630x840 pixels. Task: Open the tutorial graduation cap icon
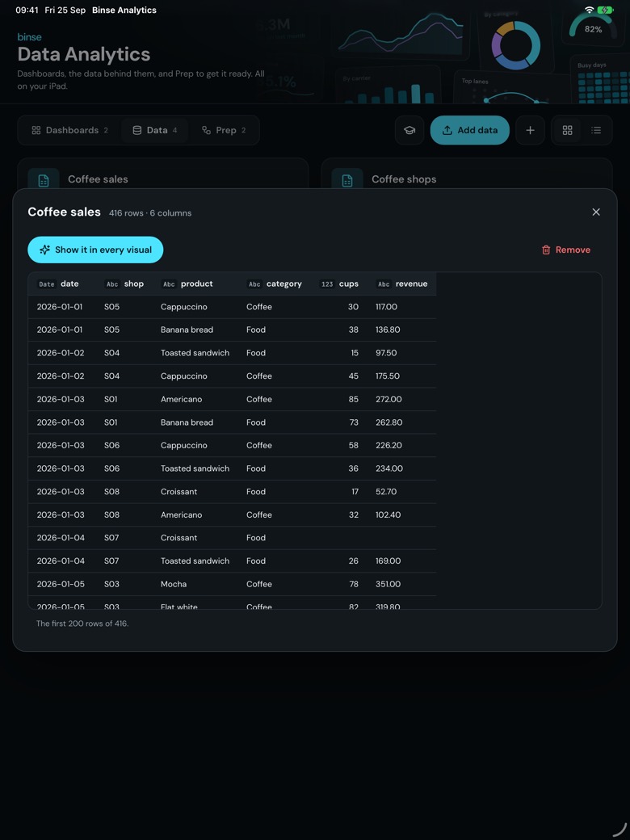coord(409,130)
